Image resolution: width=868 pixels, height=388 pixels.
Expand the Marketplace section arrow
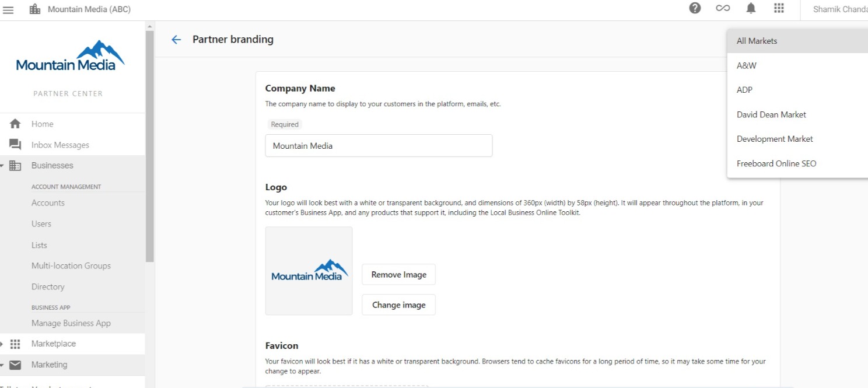pyautogui.click(x=2, y=344)
